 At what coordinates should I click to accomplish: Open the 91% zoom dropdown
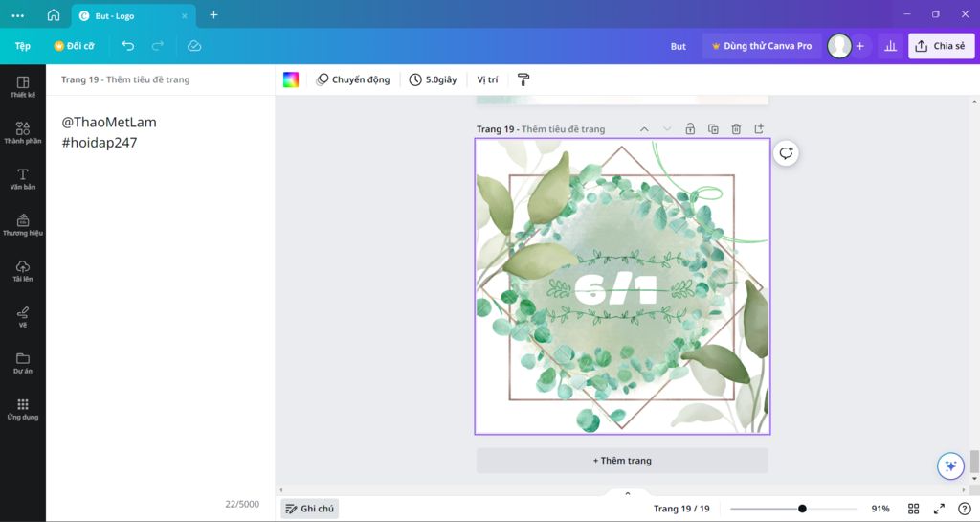click(880, 509)
